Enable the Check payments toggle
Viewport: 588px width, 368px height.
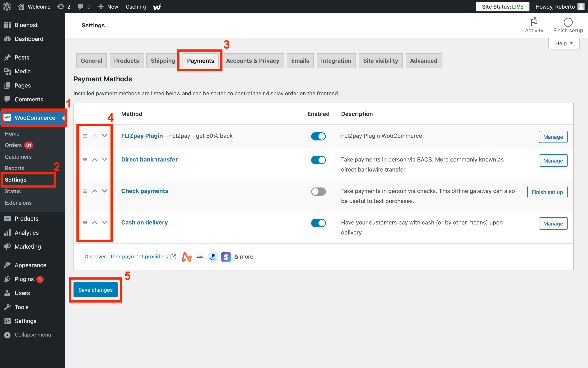coord(318,192)
